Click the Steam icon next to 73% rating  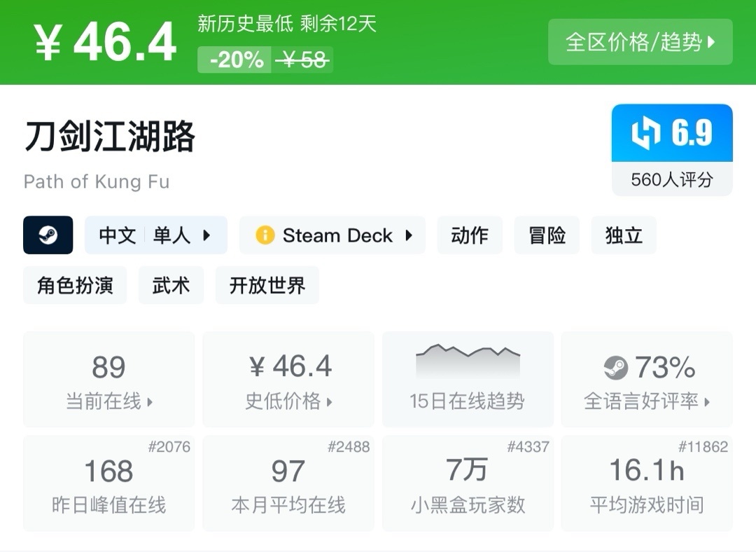coord(614,366)
